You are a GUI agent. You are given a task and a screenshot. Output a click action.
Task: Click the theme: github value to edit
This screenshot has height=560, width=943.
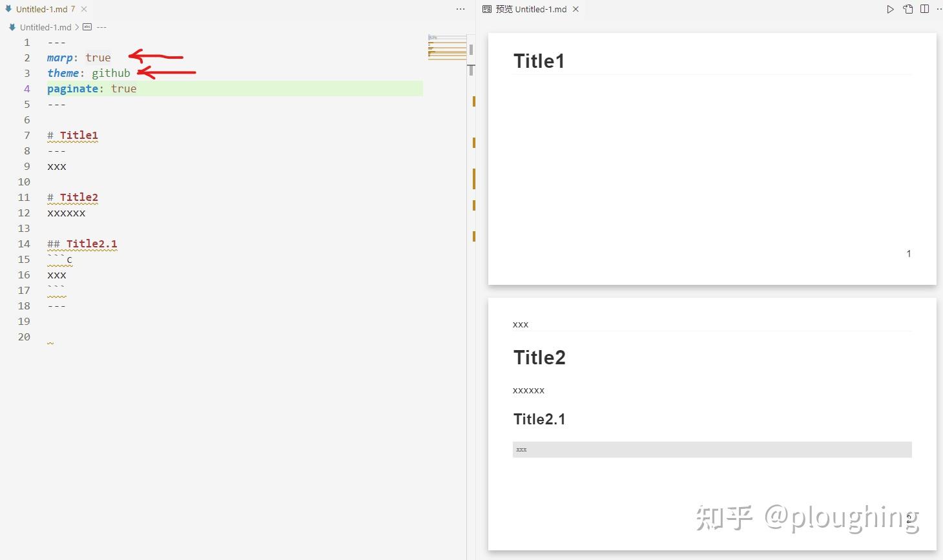tap(111, 73)
